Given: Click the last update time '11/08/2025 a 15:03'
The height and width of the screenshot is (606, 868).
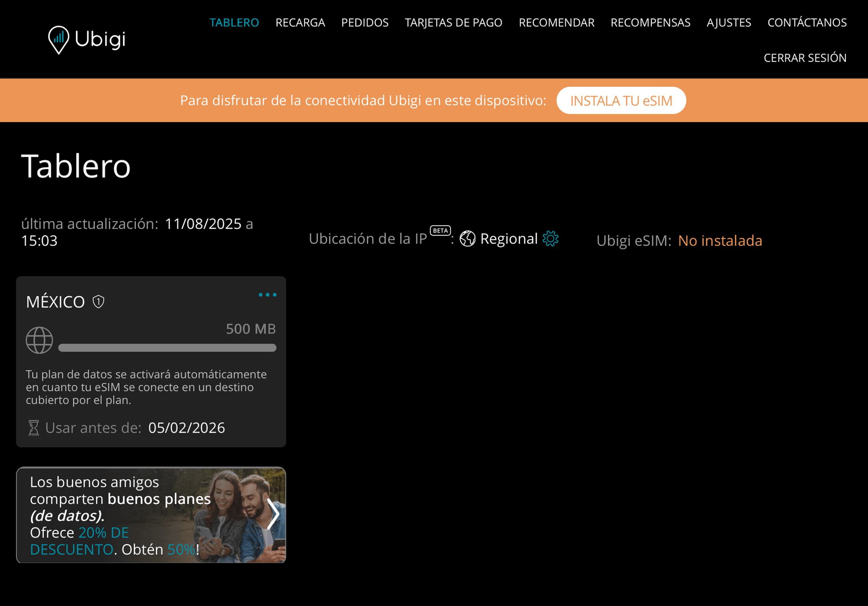Looking at the screenshot, I should tap(137, 233).
